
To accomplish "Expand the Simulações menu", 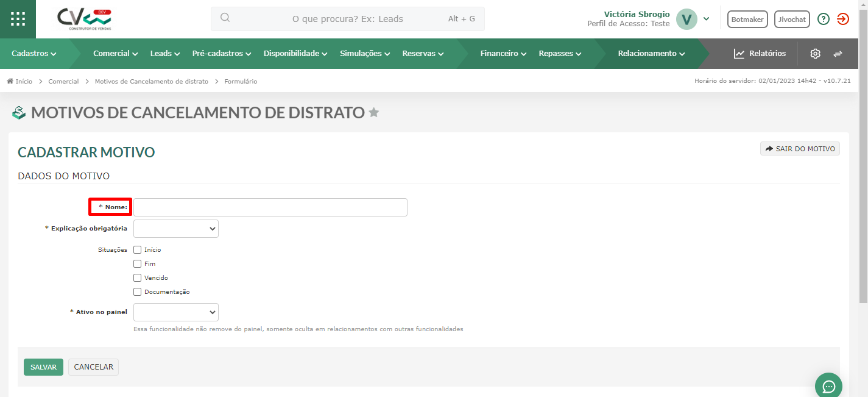I will 365,54.
